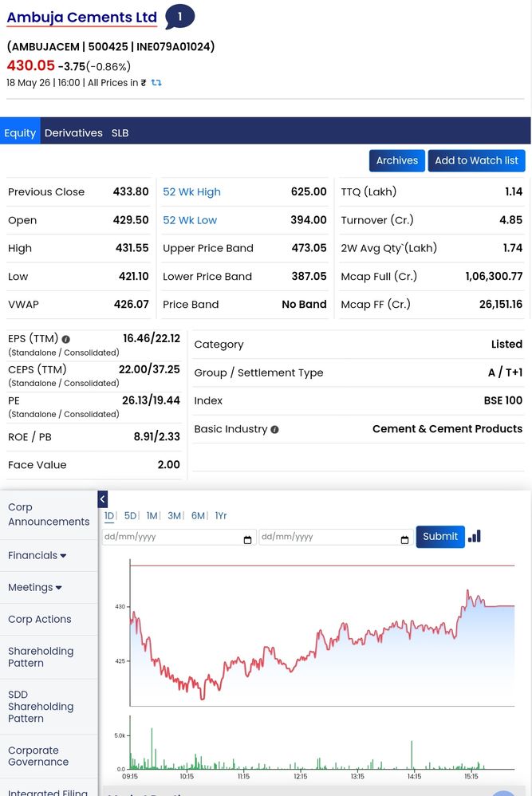Image resolution: width=532 pixels, height=796 pixels.
Task: Click Mcap FF value 26,151.16
Action: (501, 305)
